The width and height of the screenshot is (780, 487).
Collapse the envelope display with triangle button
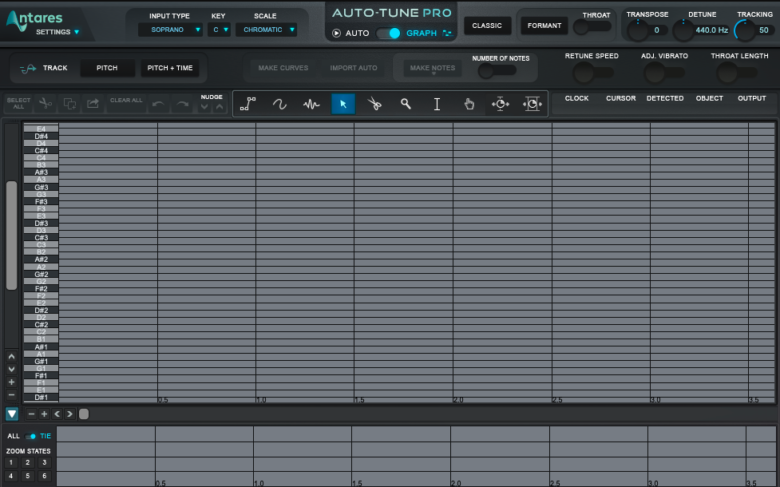[x=12, y=414]
